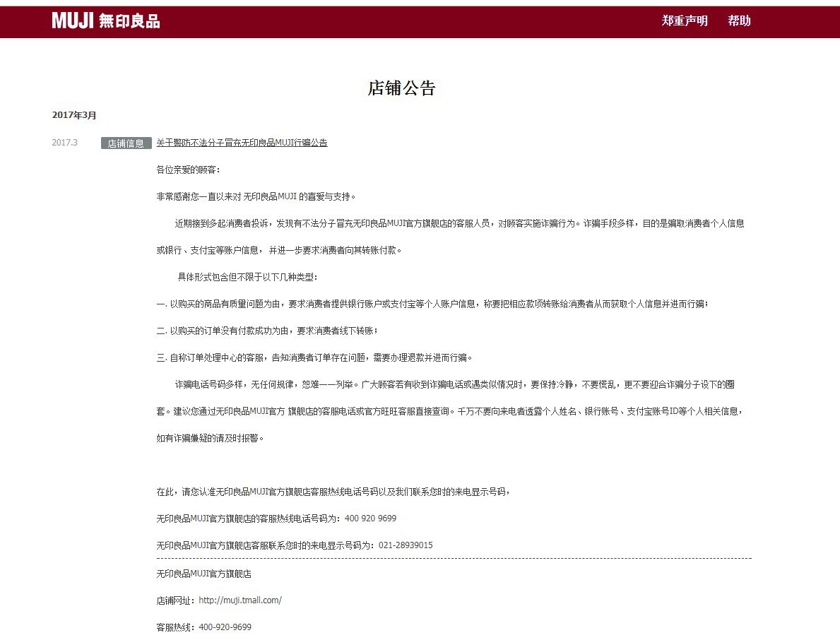This screenshot has height=640, width=840.
Task: Click the hotline number 400 920 9699
Action: point(370,518)
